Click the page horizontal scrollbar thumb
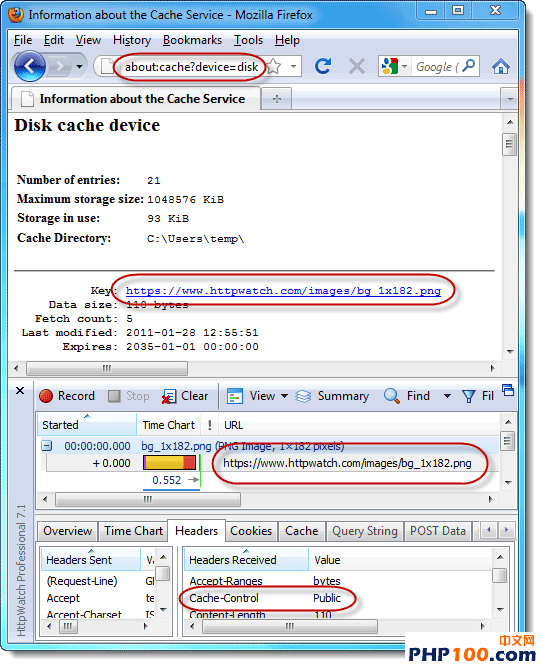 coord(107,368)
